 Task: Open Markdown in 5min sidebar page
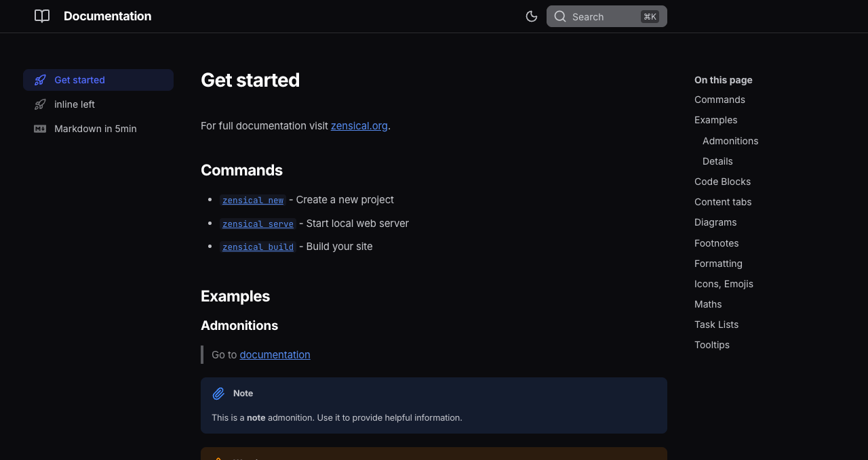pyautogui.click(x=96, y=129)
